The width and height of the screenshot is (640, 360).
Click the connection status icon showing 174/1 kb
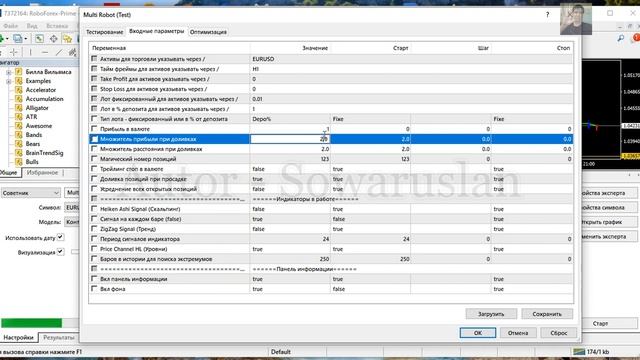pyautogui.click(x=579, y=351)
